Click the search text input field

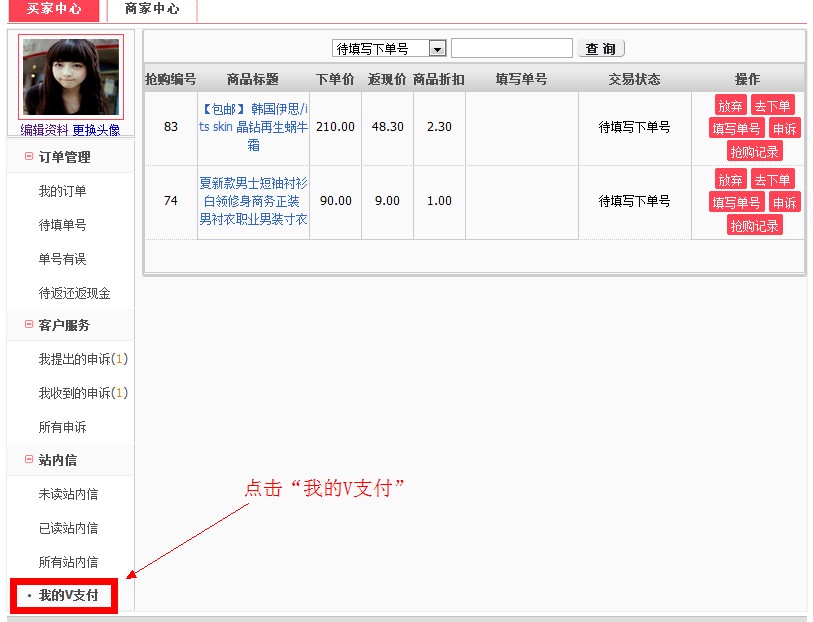pyautogui.click(x=512, y=48)
